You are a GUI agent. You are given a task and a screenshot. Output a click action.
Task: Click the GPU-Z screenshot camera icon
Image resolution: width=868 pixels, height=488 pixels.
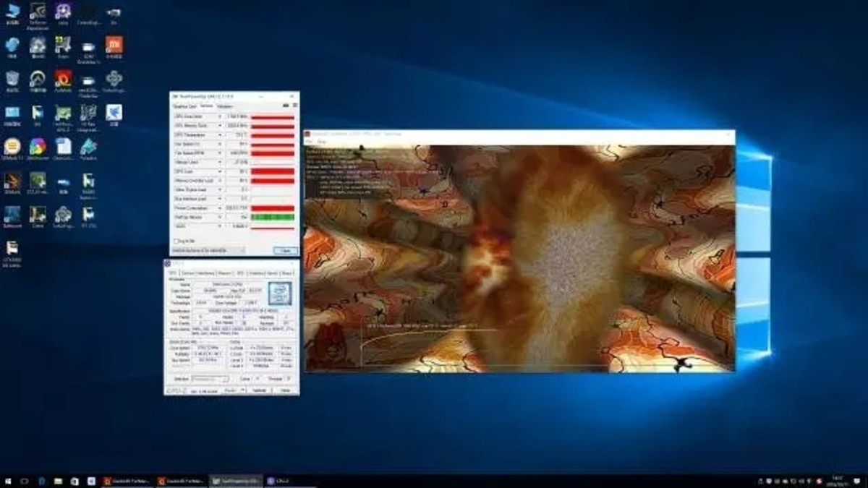pos(286,106)
